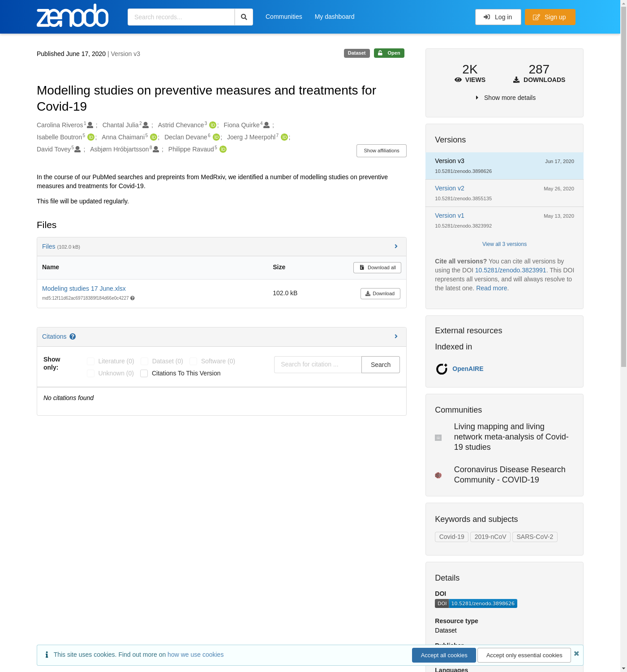Open the Communities menu item
The width and height of the screenshot is (627, 672).
(x=283, y=17)
